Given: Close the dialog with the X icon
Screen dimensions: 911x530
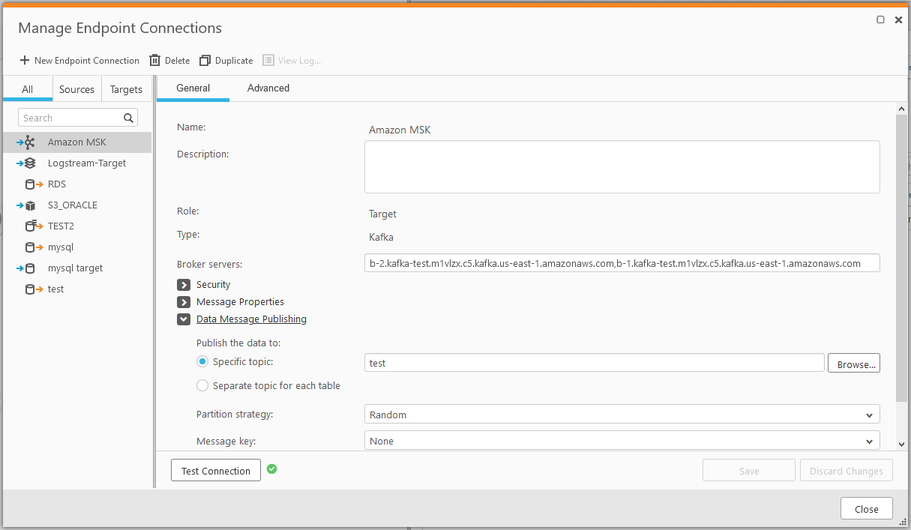Looking at the screenshot, I should pos(898,19).
